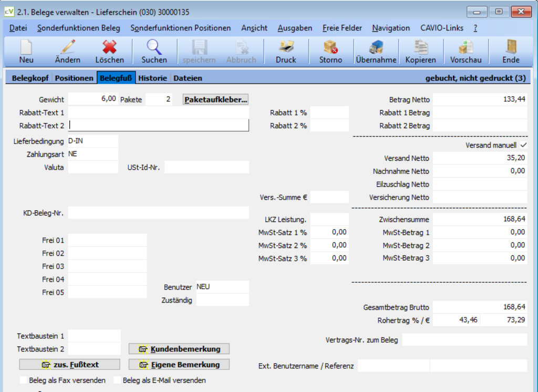Screen dimensions: 538x392
Task: Click the Ende door icon
Action: pos(511,47)
